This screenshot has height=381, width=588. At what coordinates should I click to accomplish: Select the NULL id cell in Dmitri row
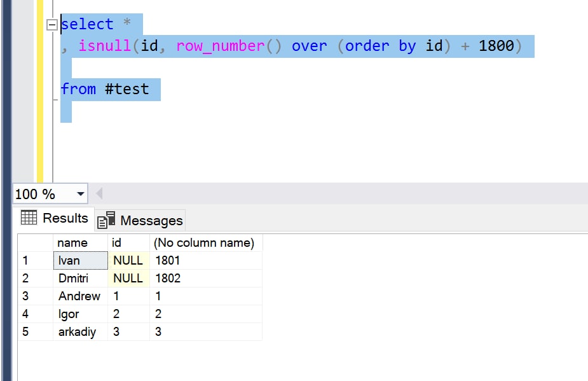click(128, 278)
